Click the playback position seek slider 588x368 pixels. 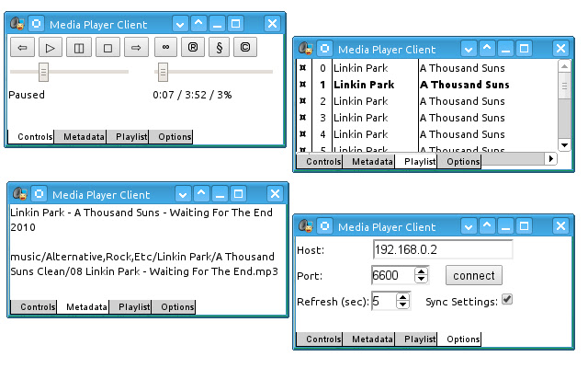(163, 72)
